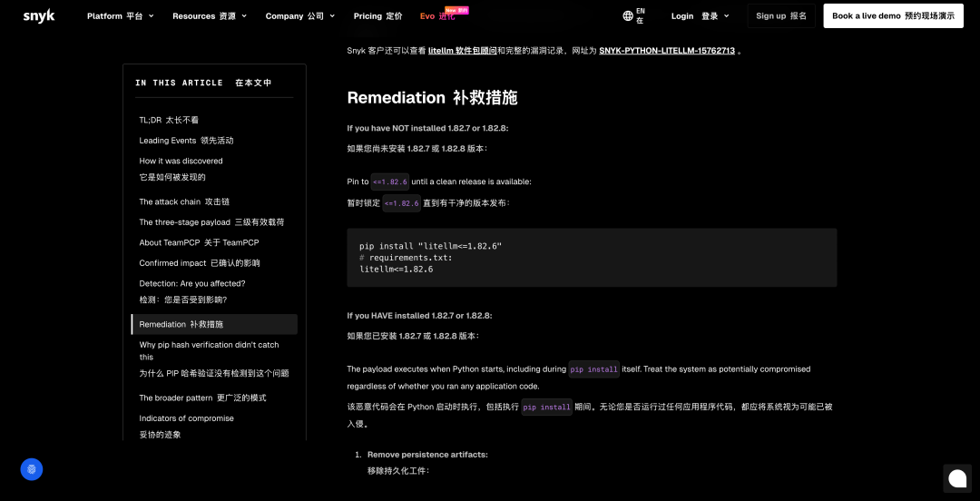
Task: Open the Company dropdown menu
Action: tap(299, 16)
